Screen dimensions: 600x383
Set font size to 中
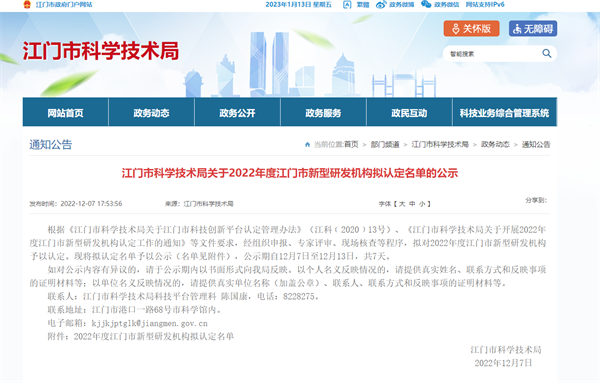point(412,204)
